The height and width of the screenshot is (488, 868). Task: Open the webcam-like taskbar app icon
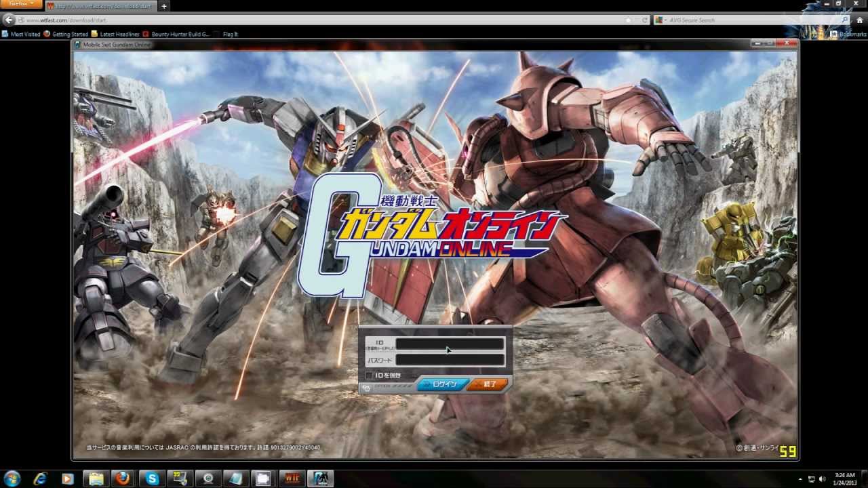click(208, 479)
